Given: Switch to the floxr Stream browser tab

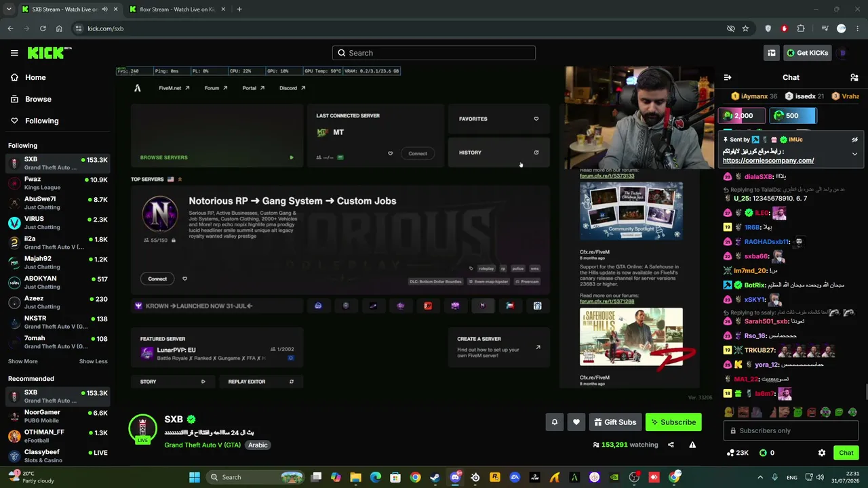Looking at the screenshot, I should click(176, 9).
